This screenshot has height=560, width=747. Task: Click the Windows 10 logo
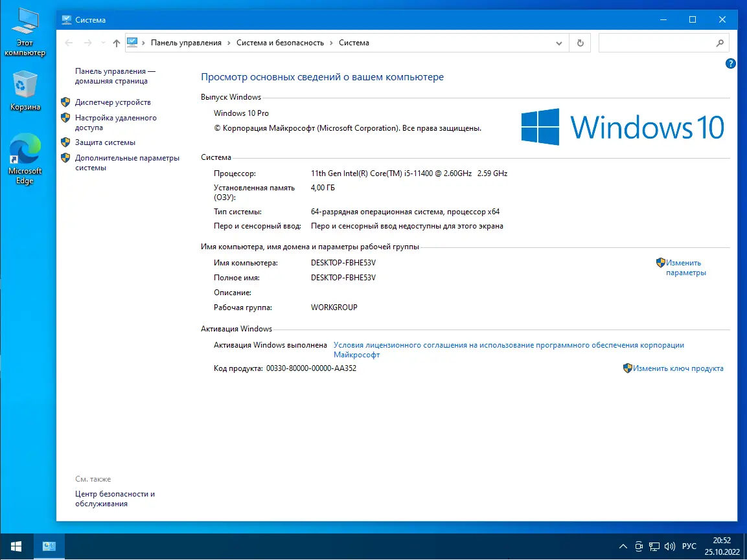coord(623,127)
